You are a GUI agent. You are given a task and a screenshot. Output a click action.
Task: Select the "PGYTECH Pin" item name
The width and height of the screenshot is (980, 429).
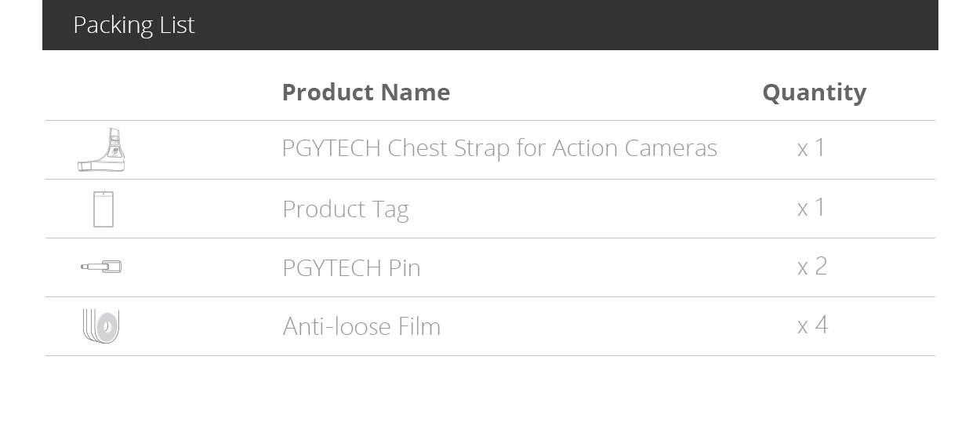pyautogui.click(x=351, y=267)
